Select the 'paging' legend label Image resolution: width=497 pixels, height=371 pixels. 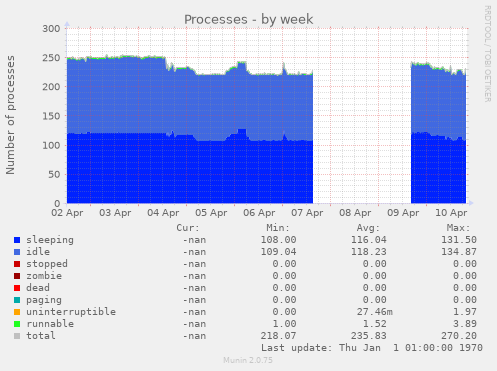pyautogui.click(x=44, y=300)
